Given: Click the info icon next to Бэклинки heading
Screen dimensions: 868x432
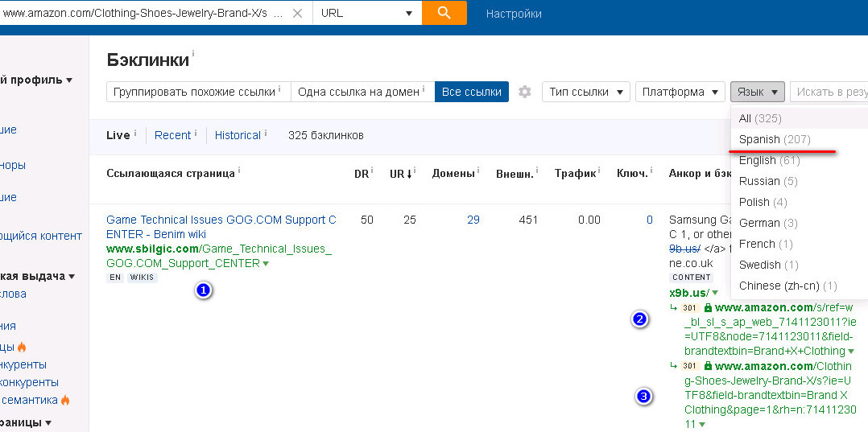Looking at the screenshot, I should point(193,54).
